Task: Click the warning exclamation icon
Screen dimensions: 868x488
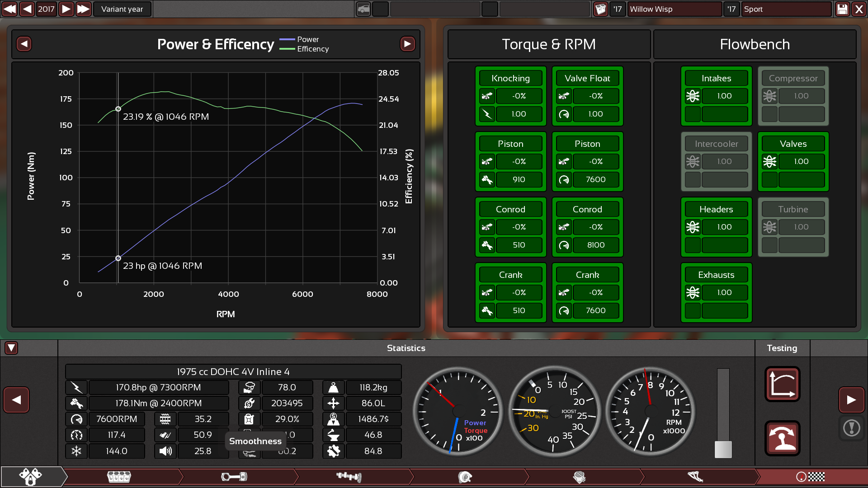Action: click(851, 428)
